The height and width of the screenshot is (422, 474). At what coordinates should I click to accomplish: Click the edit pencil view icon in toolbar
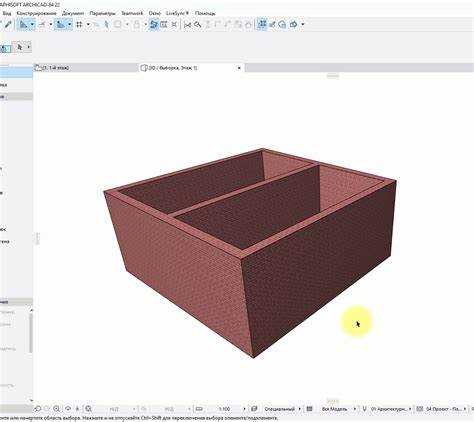[272, 24]
